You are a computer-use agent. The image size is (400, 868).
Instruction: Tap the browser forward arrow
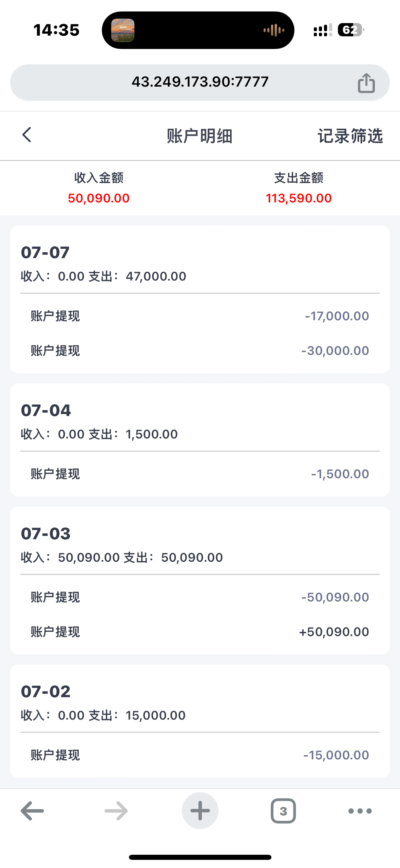(x=116, y=811)
